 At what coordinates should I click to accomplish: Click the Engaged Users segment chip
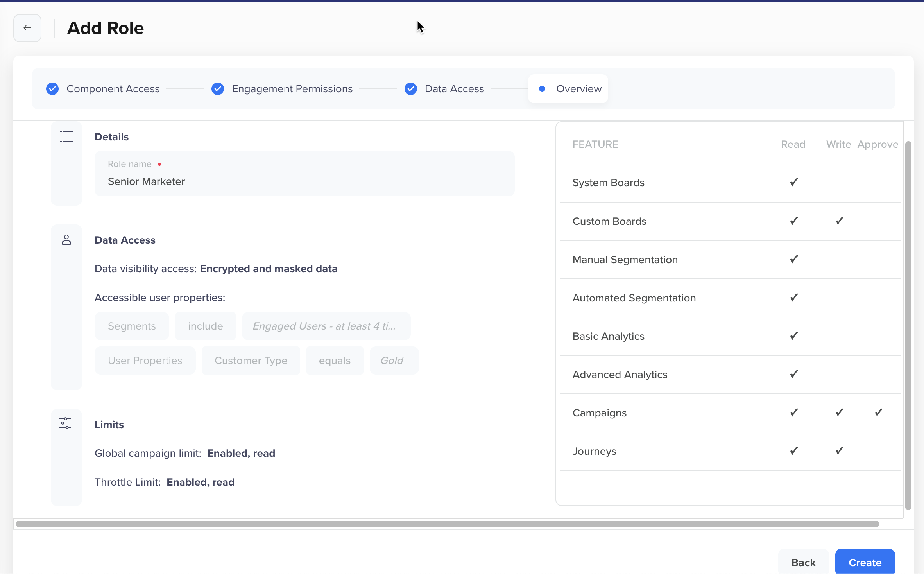click(326, 326)
